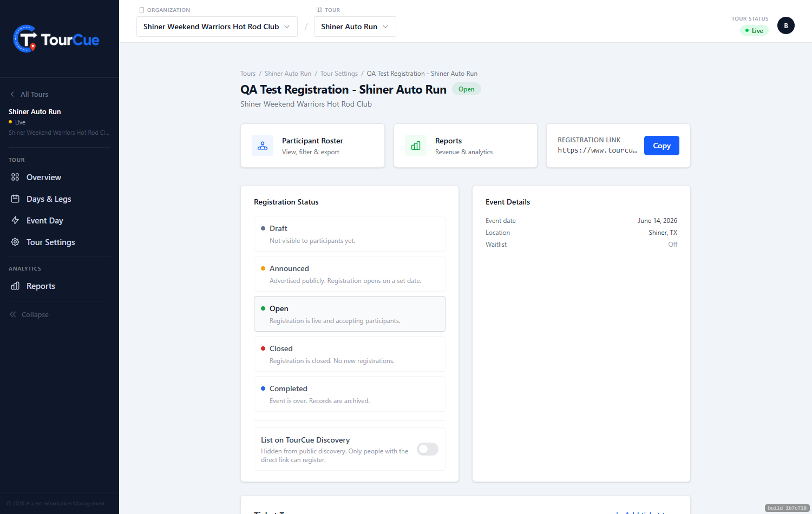Screen dimensions: 812x514
Task: Go back to All Tours
Action: [29, 94]
